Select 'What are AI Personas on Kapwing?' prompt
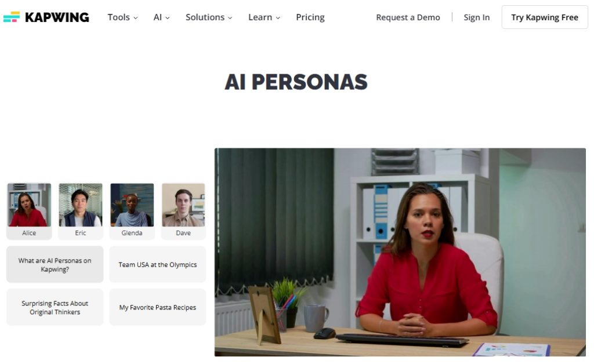Image resolution: width=594 pixels, height=364 pixels. click(x=55, y=264)
